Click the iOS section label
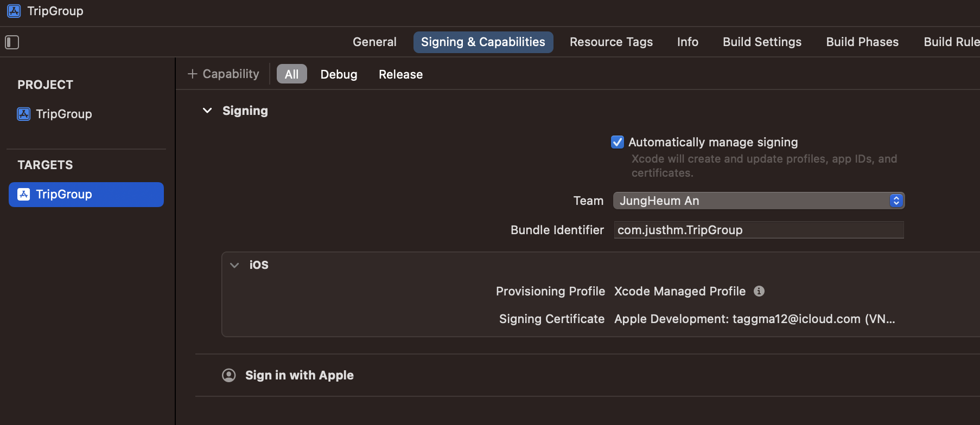980x425 pixels. coord(259,265)
